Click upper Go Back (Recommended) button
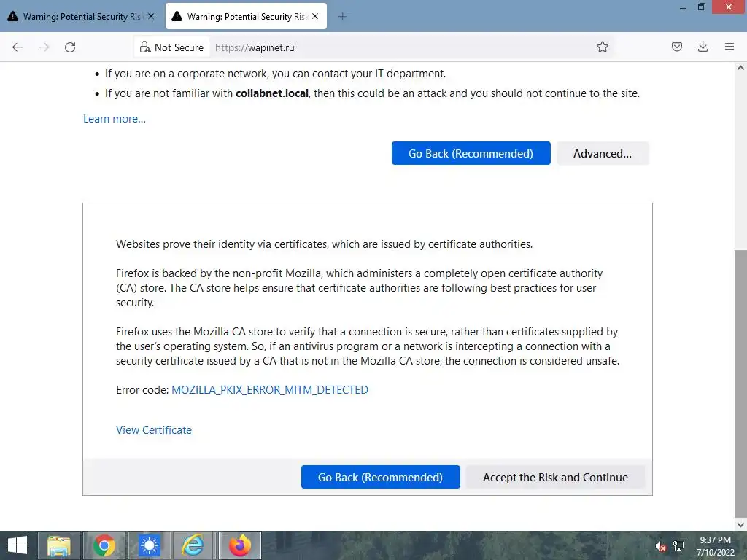This screenshot has width=747, height=560. pos(471,153)
